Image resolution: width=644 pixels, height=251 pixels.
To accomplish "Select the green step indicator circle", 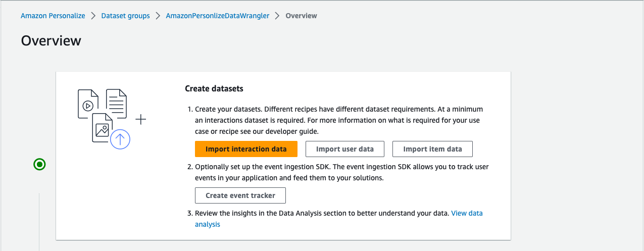I will coord(39,164).
